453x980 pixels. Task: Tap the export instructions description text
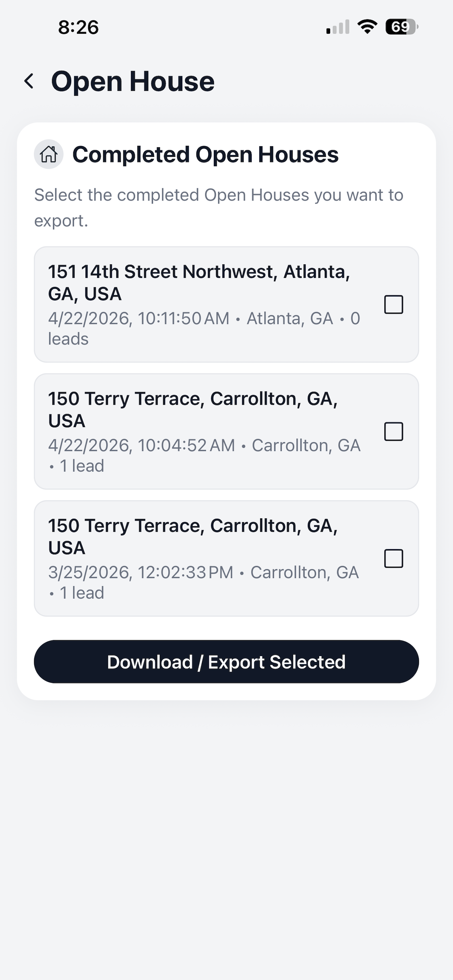click(219, 208)
